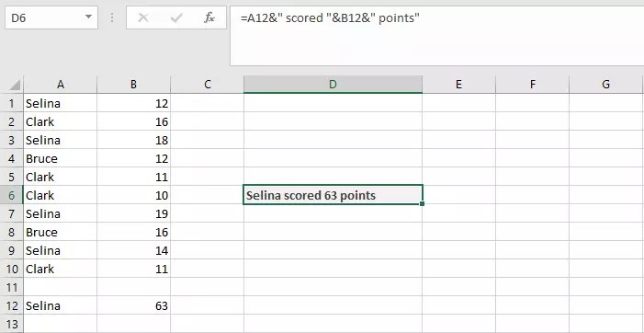Viewport: 644px width, 333px height.
Task: Select column D header
Action: (x=333, y=85)
